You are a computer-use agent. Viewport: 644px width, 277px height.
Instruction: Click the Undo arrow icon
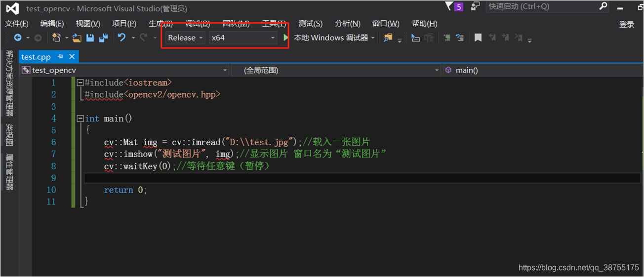[121, 38]
